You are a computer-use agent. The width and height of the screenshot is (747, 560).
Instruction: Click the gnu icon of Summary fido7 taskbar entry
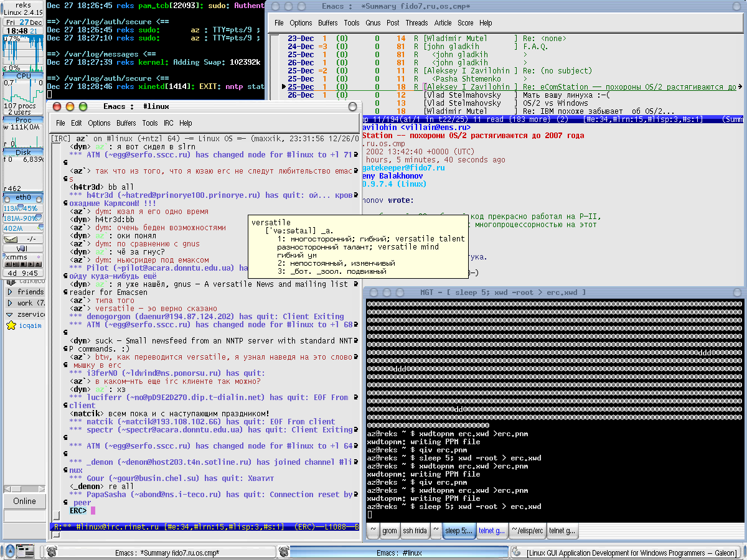tap(52, 552)
